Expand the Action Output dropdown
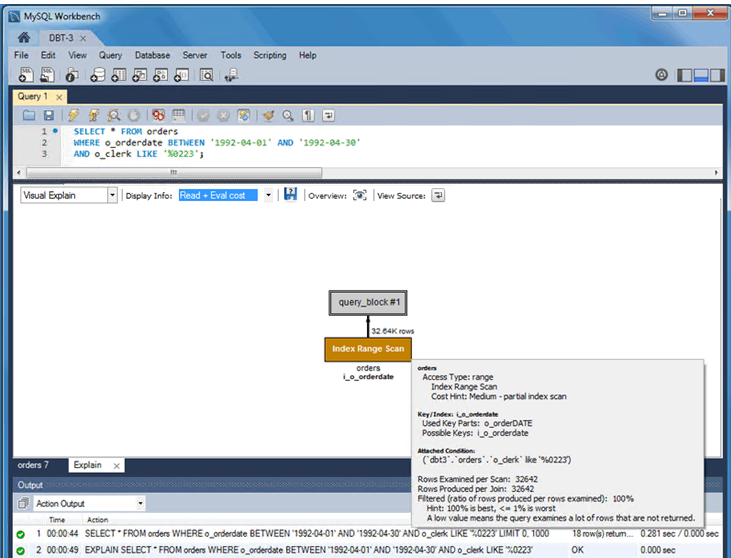This screenshot has width=731, height=558. click(140, 503)
